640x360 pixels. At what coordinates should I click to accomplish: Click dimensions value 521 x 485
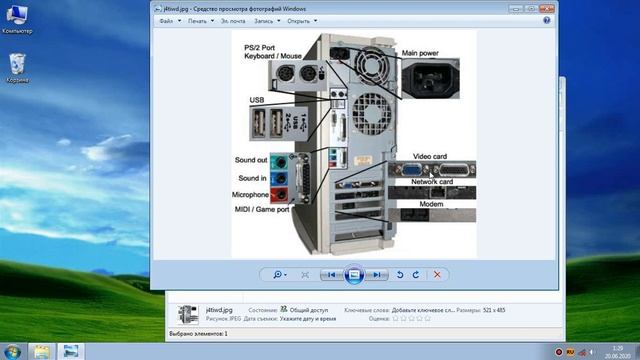coord(494,310)
